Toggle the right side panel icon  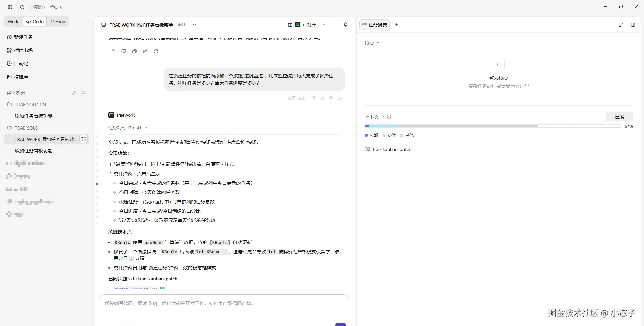(633, 25)
